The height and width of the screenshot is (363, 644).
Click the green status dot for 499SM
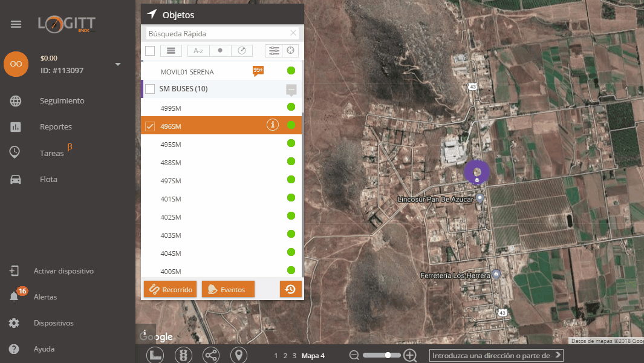[291, 107]
